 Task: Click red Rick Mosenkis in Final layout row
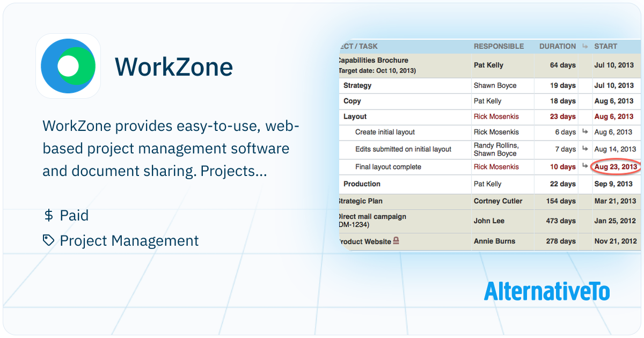pyautogui.click(x=496, y=167)
